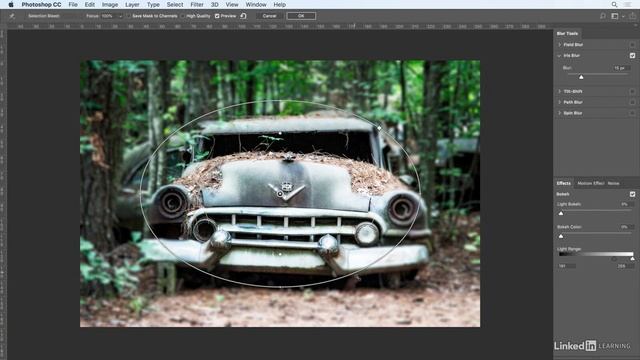
Task: Enable the Spin Blur checkbox
Action: pyautogui.click(x=632, y=113)
